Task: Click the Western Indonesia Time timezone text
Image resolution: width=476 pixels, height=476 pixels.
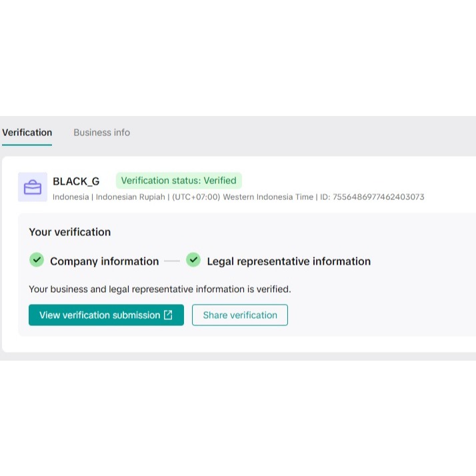Action: coord(267,197)
